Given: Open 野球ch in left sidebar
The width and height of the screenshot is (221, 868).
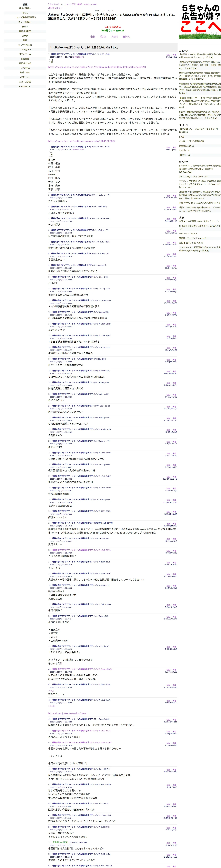Looking at the screenshot, I should click(x=25, y=27).
